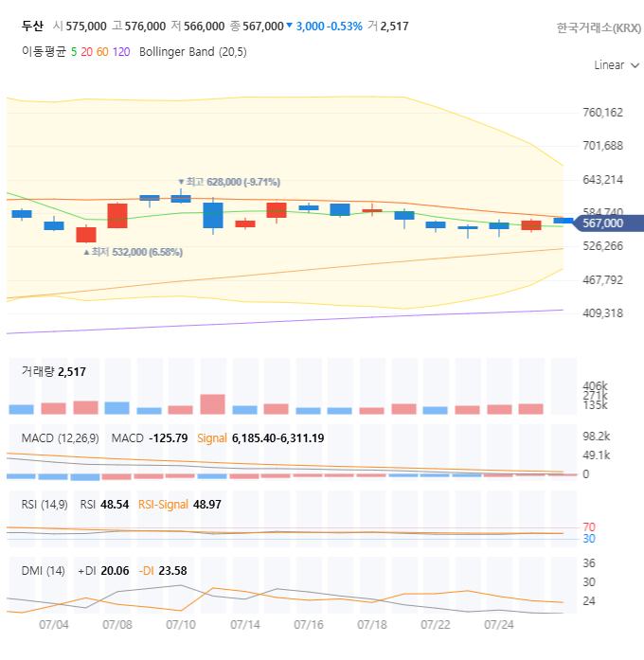This screenshot has height=660, width=644.
Task: Open the Linear scale dropdown
Action: point(617,65)
